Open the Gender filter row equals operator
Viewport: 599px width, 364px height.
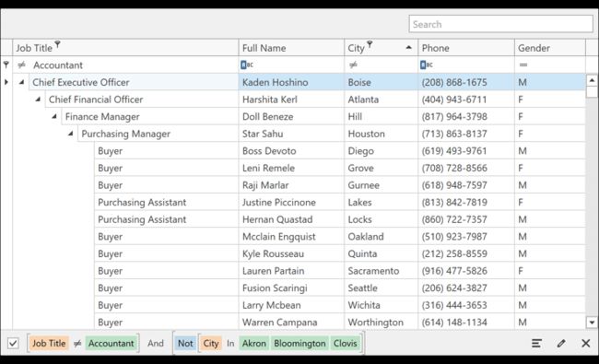(523, 65)
